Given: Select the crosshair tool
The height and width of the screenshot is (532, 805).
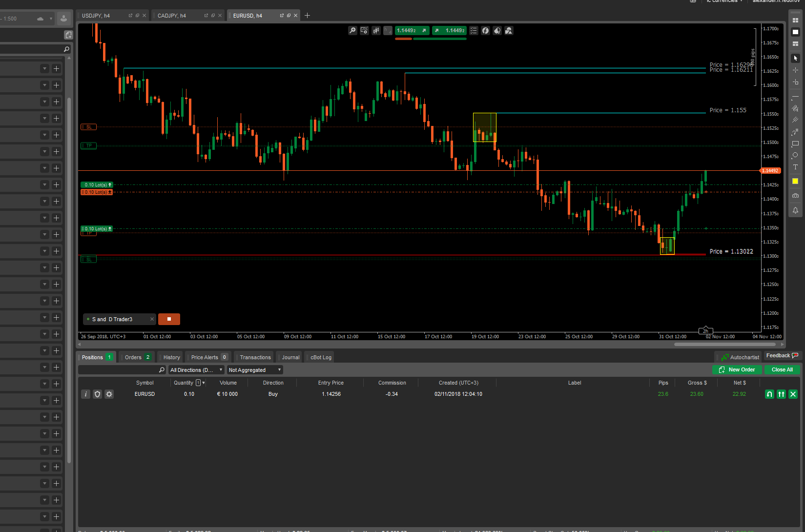Looking at the screenshot, I should 795,70.
